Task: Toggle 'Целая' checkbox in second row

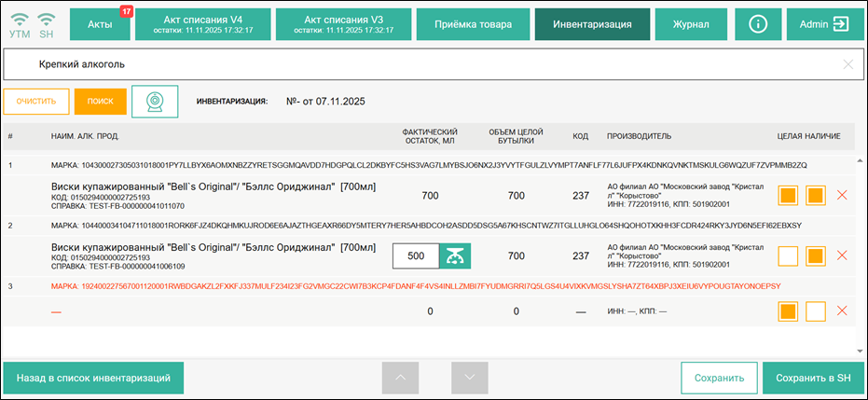Action: click(788, 255)
